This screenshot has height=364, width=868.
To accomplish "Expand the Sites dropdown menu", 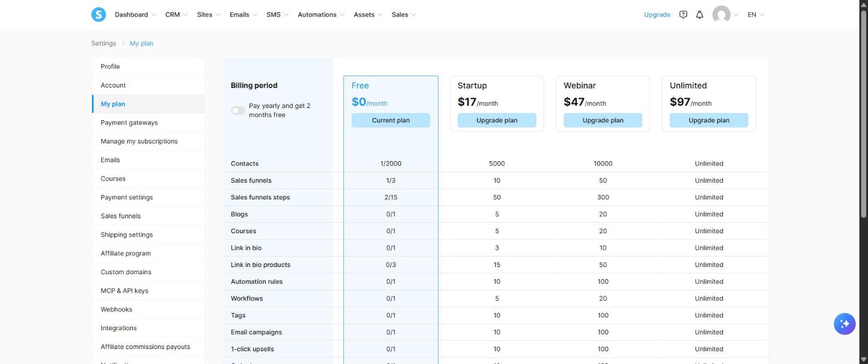I will pyautogui.click(x=209, y=14).
